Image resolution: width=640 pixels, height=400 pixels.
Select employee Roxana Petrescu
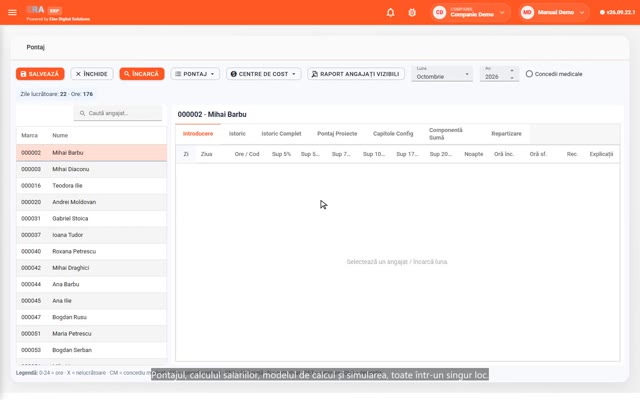tap(91, 251)
